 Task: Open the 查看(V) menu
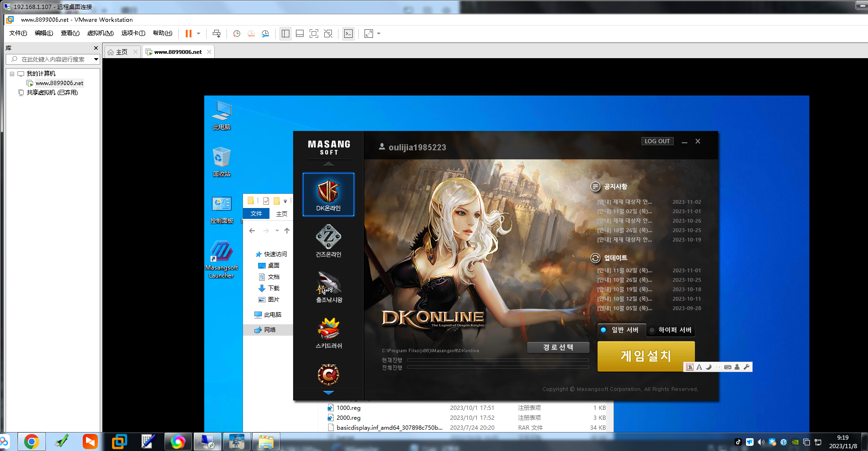70,33
